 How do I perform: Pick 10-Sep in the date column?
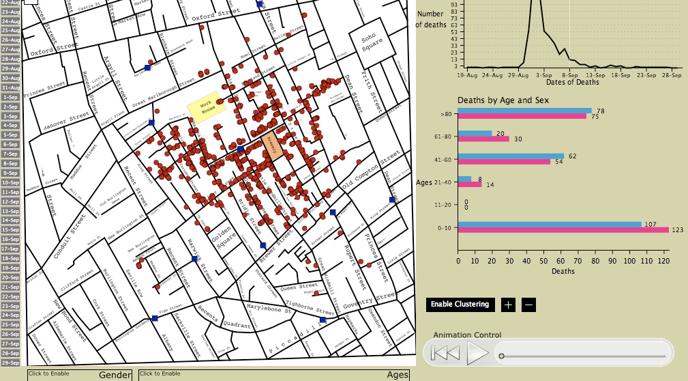10,183
